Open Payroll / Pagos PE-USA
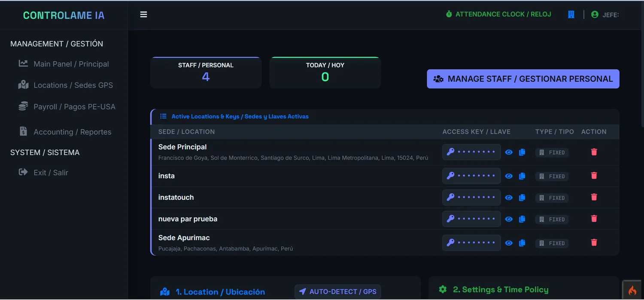 pyautogui.click(x=67, y=107)
